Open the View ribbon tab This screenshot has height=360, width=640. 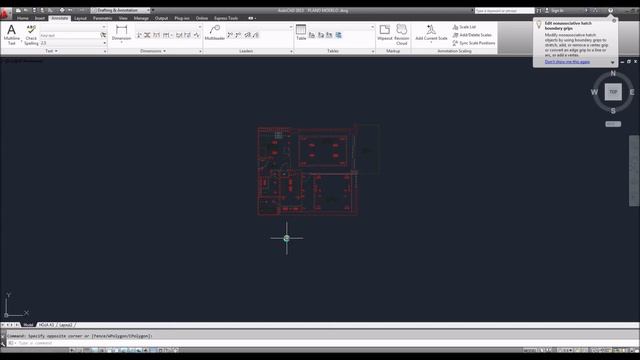(123, 18)
